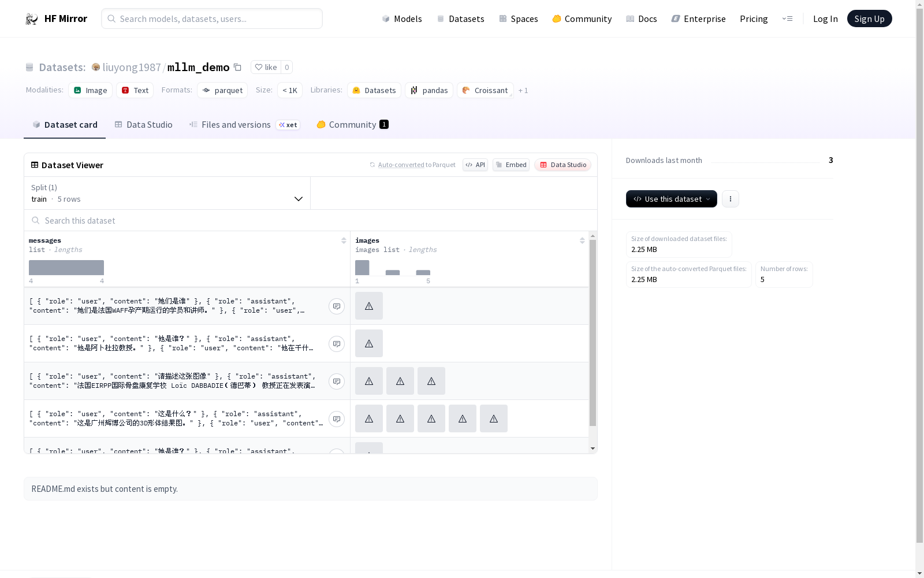Show the +1 additional libraries
Screen dimensions: 924x578
click(523, 90)
